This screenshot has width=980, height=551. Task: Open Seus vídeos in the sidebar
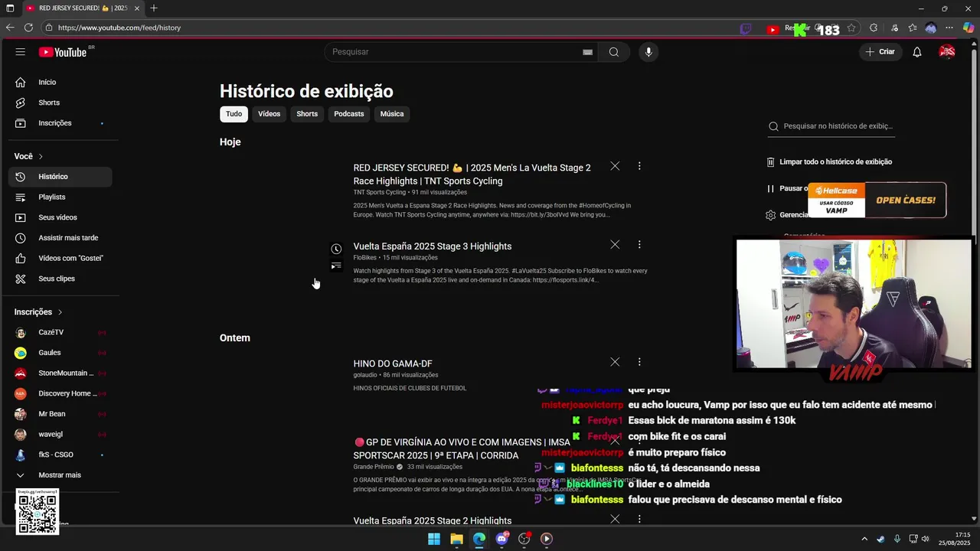coord(60,217)
